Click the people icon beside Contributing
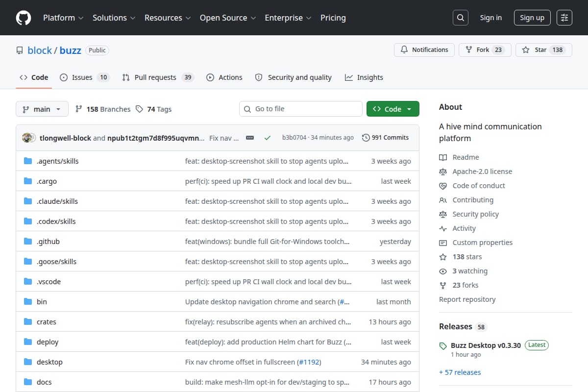This screenshot has height=392, width=588. point(443,200)
